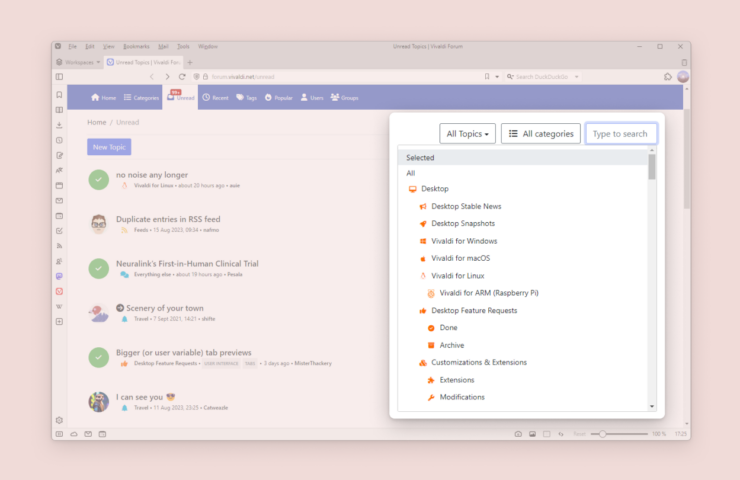Open the Translate panel
The height and width of the screenshot is (480, 740).
click(59, 170)
